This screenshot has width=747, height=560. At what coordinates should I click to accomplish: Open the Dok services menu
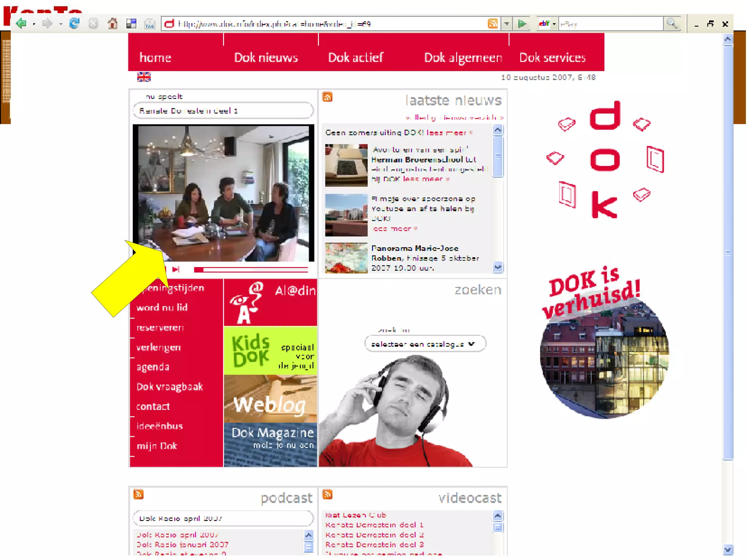point(552,58)
